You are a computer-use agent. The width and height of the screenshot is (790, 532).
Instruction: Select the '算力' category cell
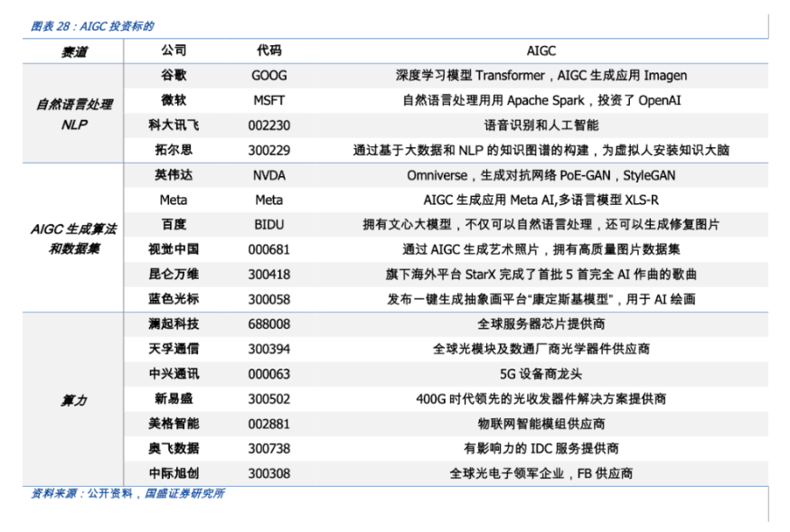tap(74, 401)
